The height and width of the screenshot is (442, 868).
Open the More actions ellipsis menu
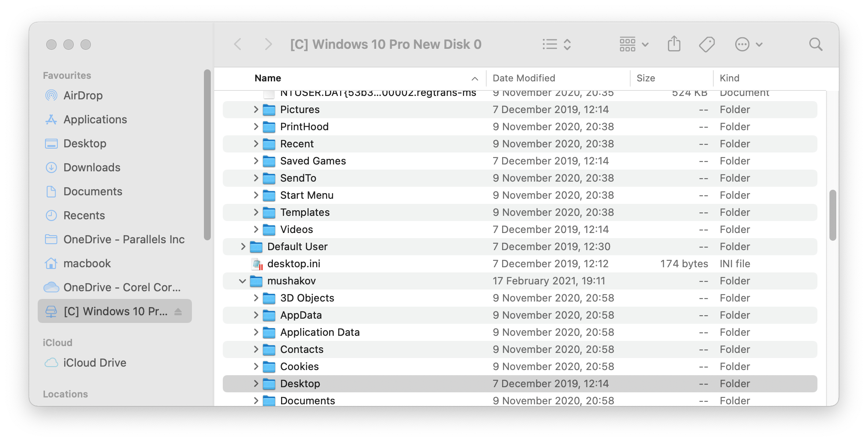[748, 44]
